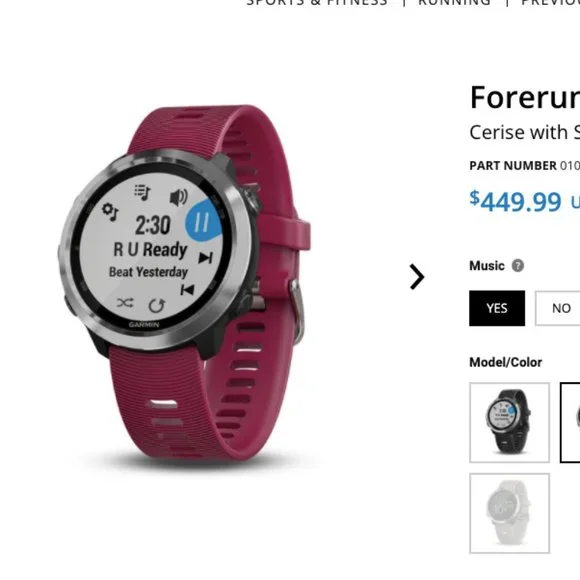Click the volume speaker icon on watch

[179, 197]
